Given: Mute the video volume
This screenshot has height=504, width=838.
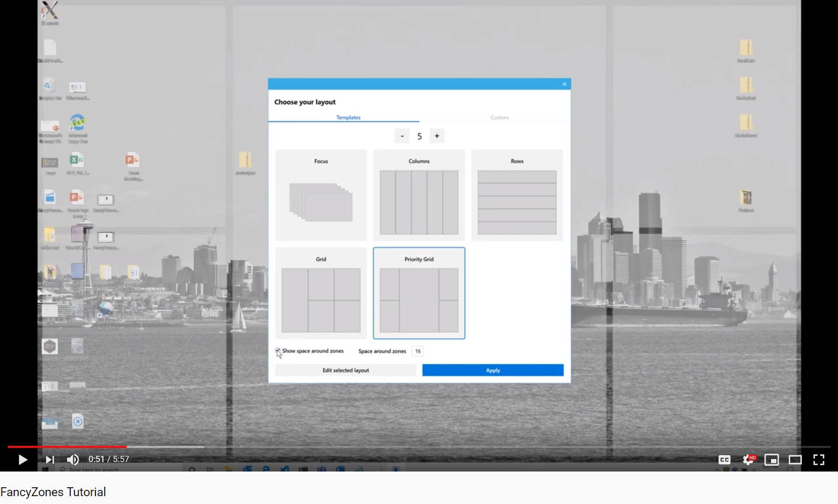Looking at the screenshot, I should point(73,459).
